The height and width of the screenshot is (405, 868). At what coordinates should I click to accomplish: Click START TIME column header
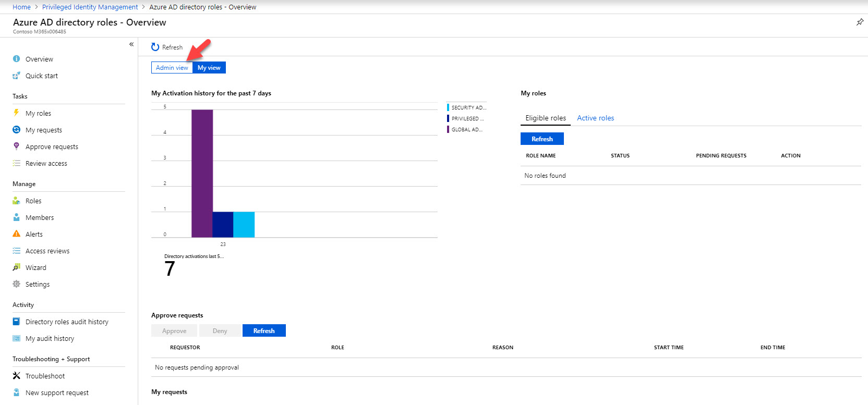(x=669, y=348)
